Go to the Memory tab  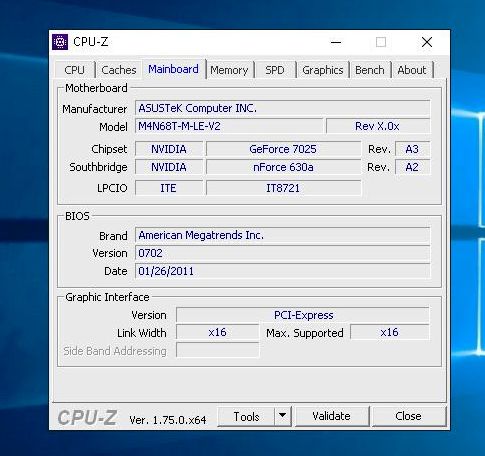[x=229, y=70]
